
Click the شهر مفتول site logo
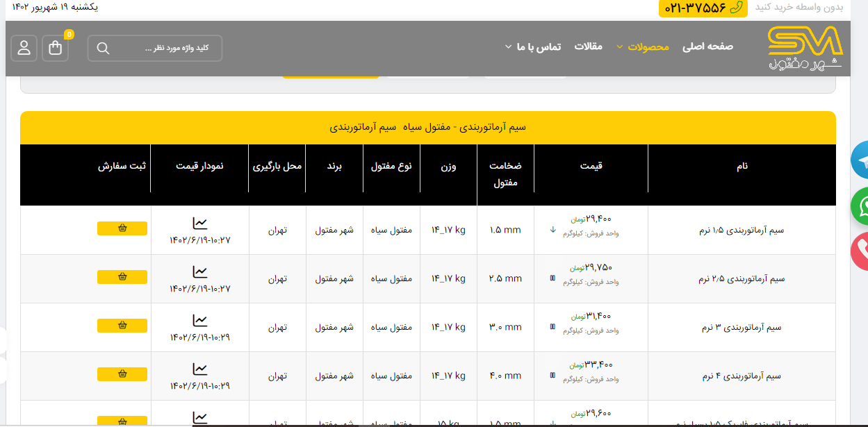805,47
